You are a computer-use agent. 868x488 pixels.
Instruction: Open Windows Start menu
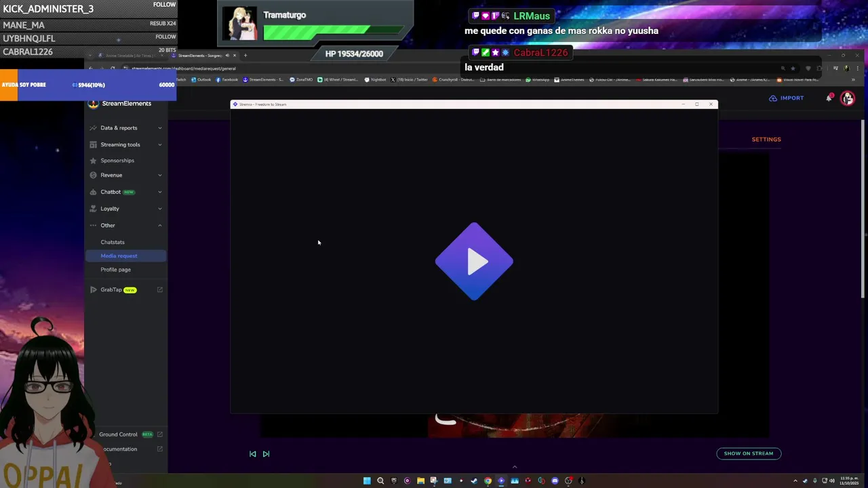367,481
